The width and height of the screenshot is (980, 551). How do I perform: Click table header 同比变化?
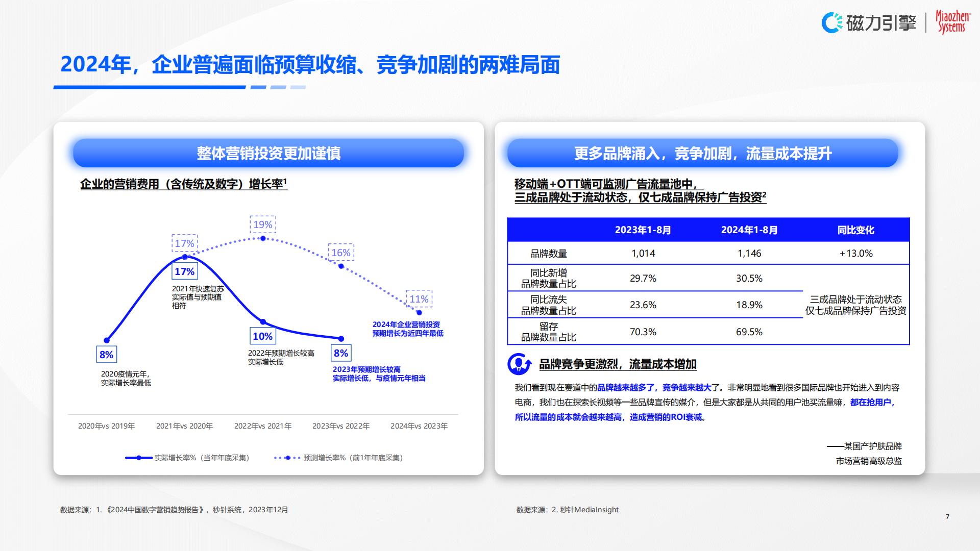point(856,230)
